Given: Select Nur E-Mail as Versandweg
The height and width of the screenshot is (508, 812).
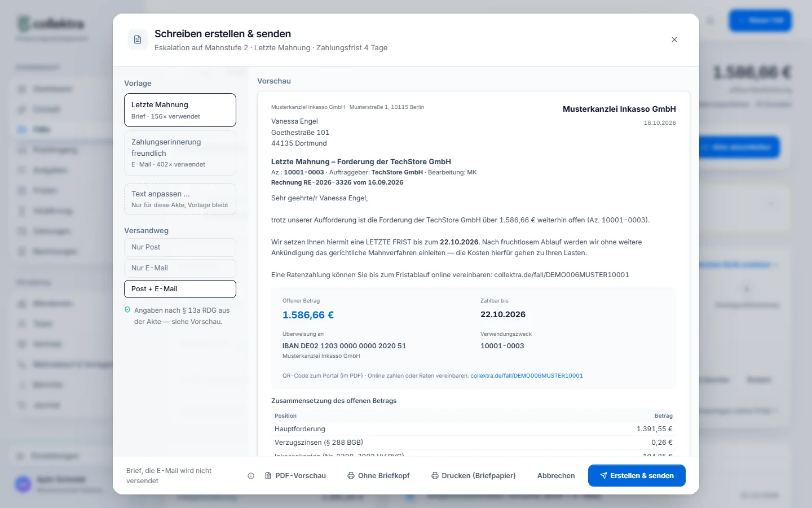Looking at the screenshot, I should (180, 268).
